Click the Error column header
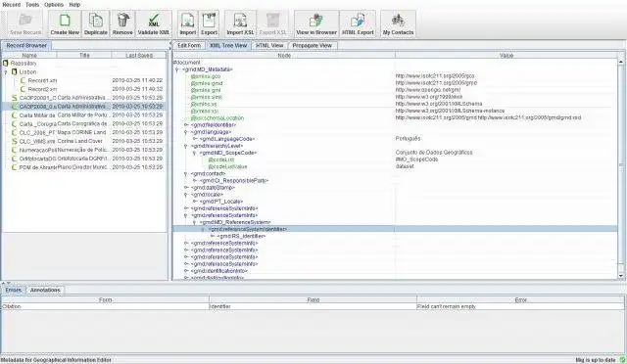Screen dimensions: 627x364 coord(520,299)
